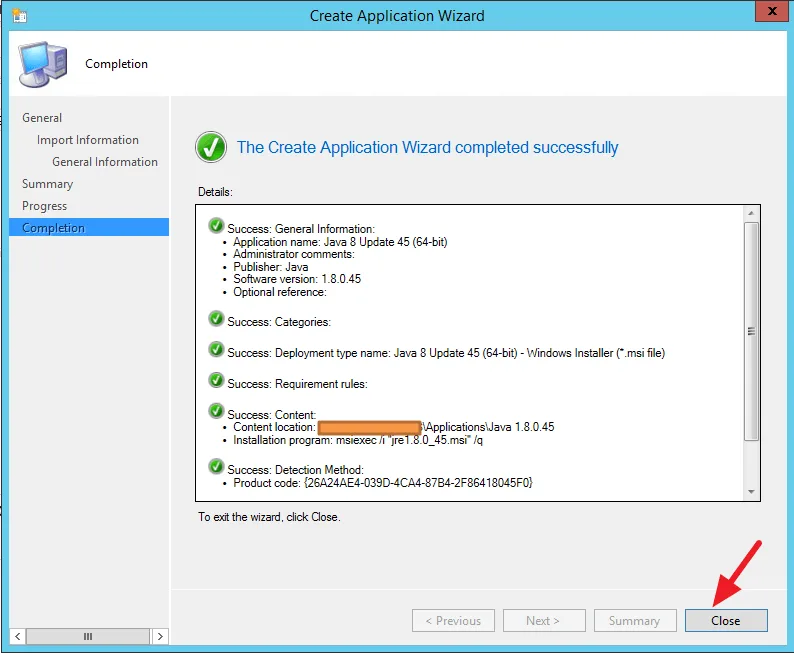
Task: Click the Close button to exit wizard
Action: (726, 620)
